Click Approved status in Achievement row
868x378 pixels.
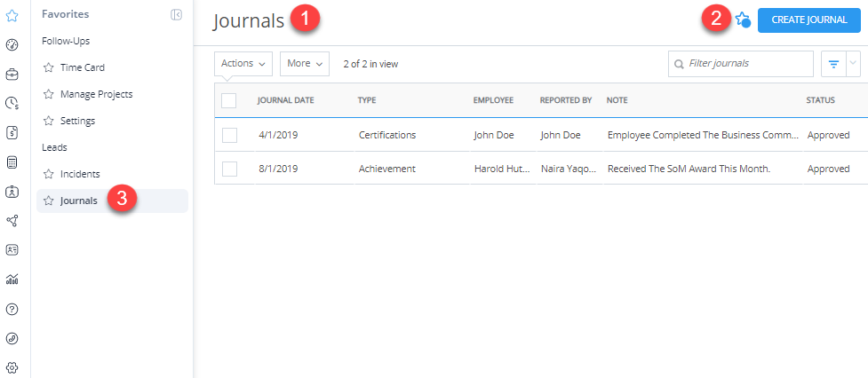click(828, 169)
